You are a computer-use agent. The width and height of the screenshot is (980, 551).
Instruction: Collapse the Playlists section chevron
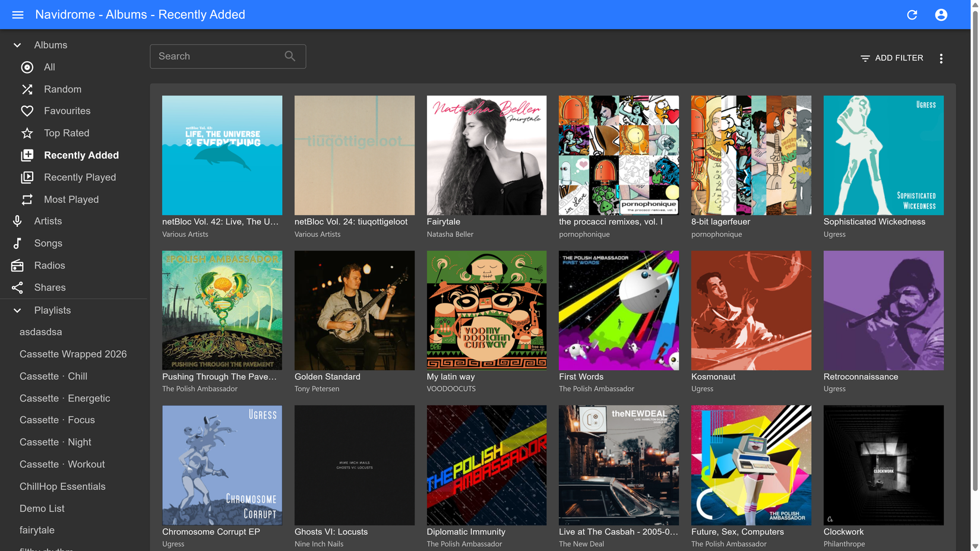(17, 310)
